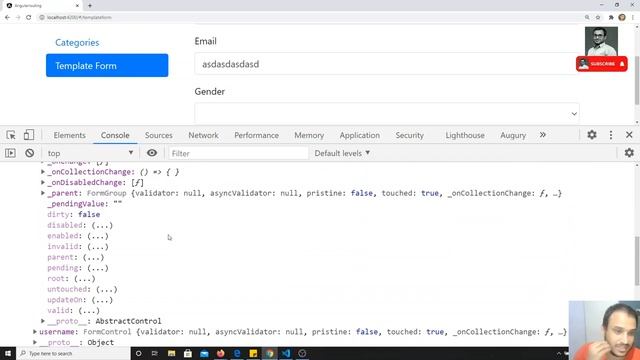Open Microsoft Edge from the taskbar
640x360 pixels.
click(237, 353)
